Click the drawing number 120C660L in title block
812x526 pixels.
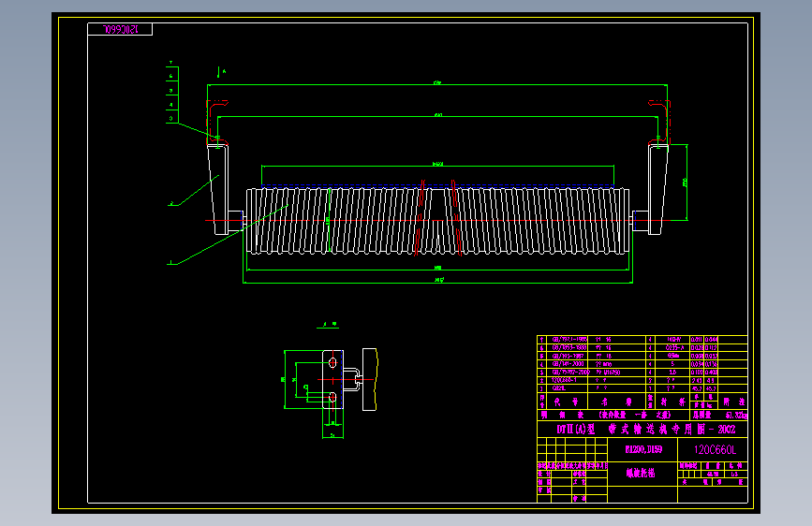click(x=714, y=449)
